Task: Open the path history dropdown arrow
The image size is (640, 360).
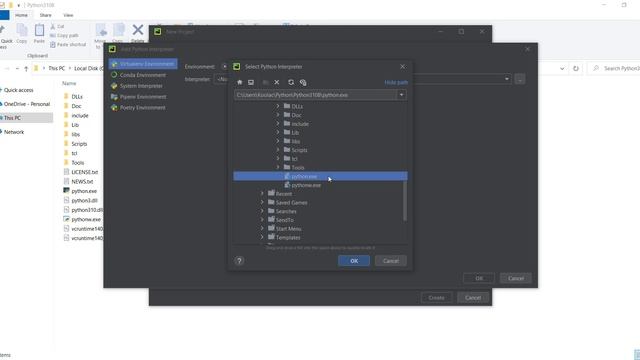Action: [402, 95]
